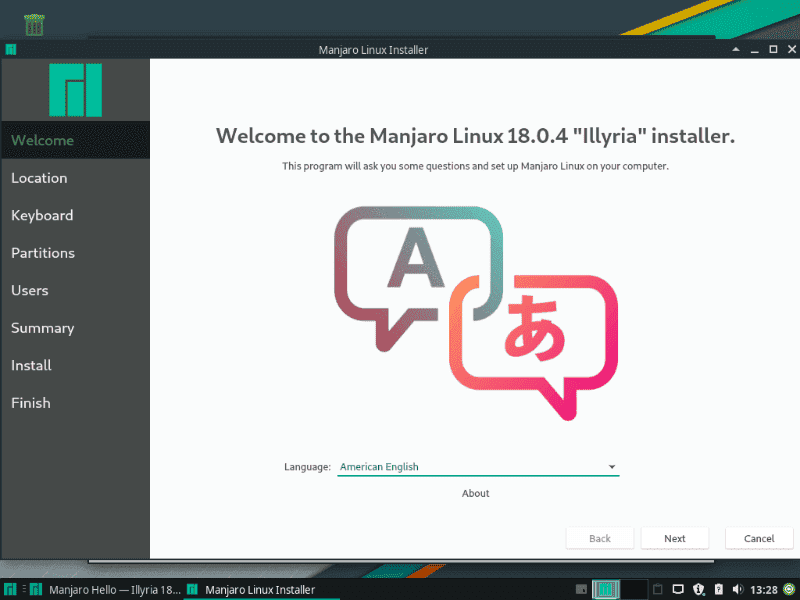The image size is (800, 600).
Task: Open the Keyboard step in the sidebar
Action: click(42, 215)
